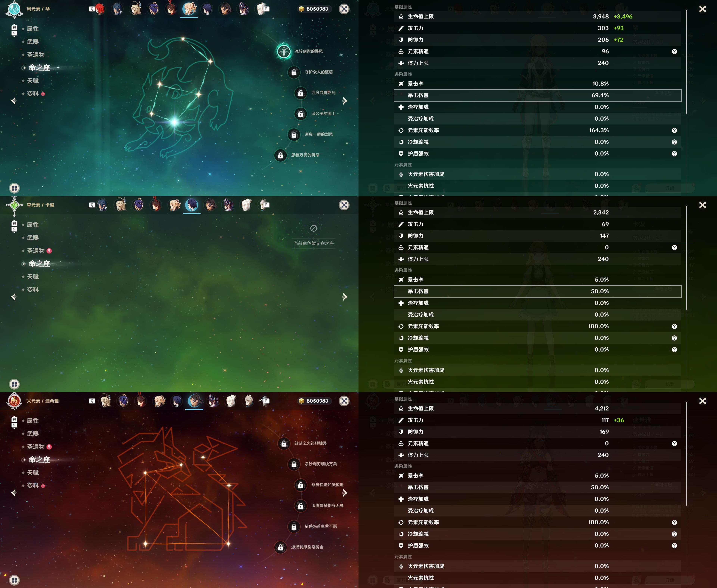Select the locked 皎洁之火铓辉灿漫 constellation node

[x=284, y=443]
